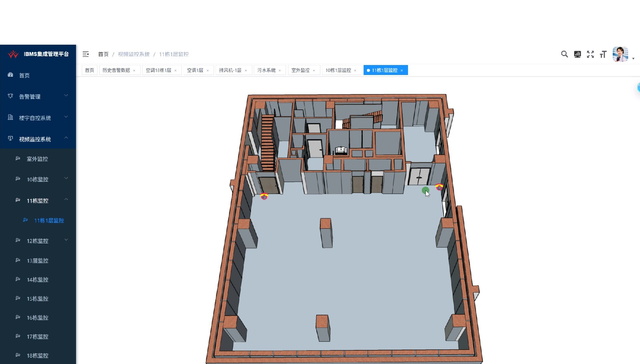Viewport: 640px width, 364px height.
Task: Open 室外监控 in the sidebar
Action: 37,159
